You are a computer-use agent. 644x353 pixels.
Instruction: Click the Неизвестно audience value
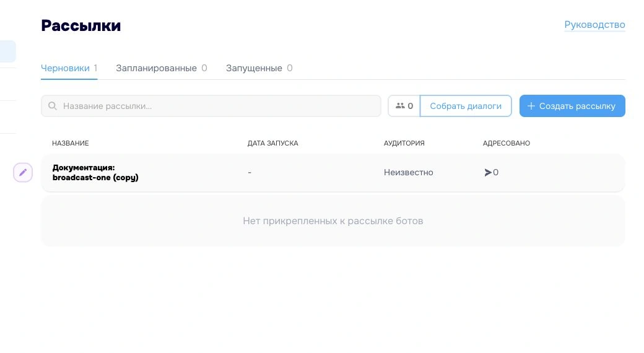pyautogui.click(x=408, y=172)
